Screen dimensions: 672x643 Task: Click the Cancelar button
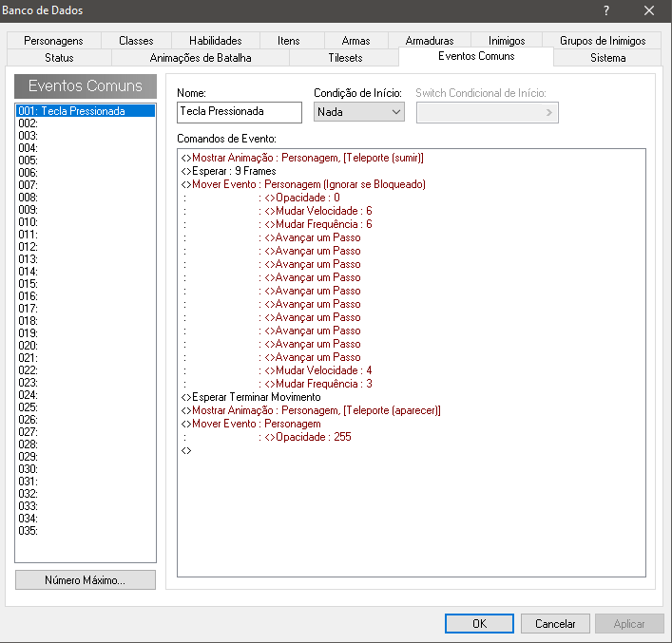(x=555, y=623)
